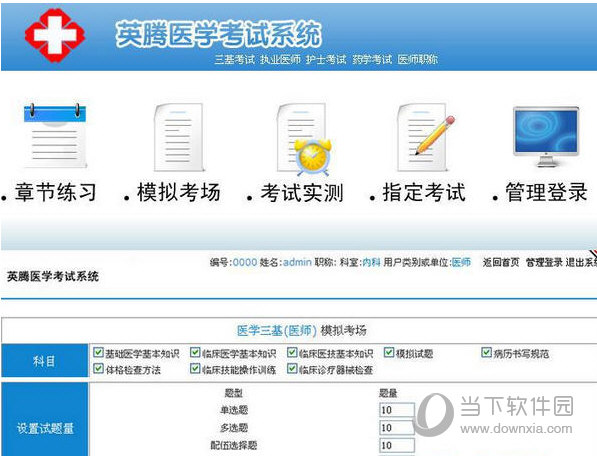Toggle the 基础医学基本知识 checkbox
597x458 pixels.
pyautogui.click(x=98, y=352)
